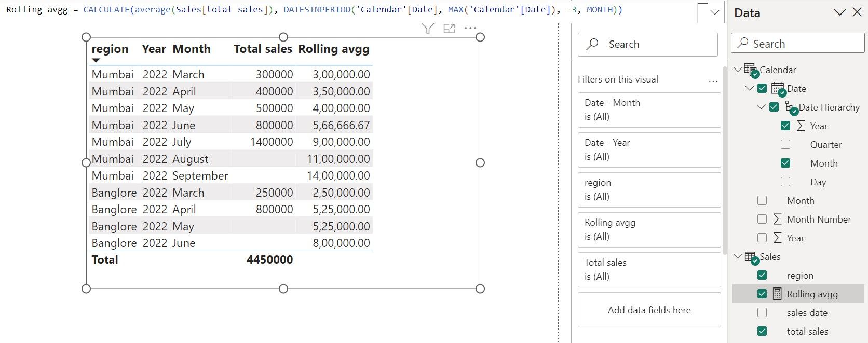Collapse the Data pane with the chevron
Viewport: 868px width, 343px height.
coord(839,13)
